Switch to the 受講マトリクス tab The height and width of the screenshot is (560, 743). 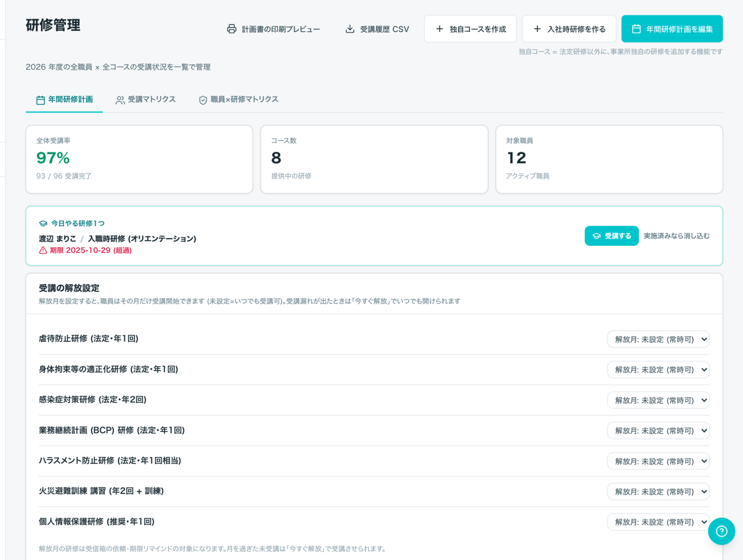(x=146, y=99)
